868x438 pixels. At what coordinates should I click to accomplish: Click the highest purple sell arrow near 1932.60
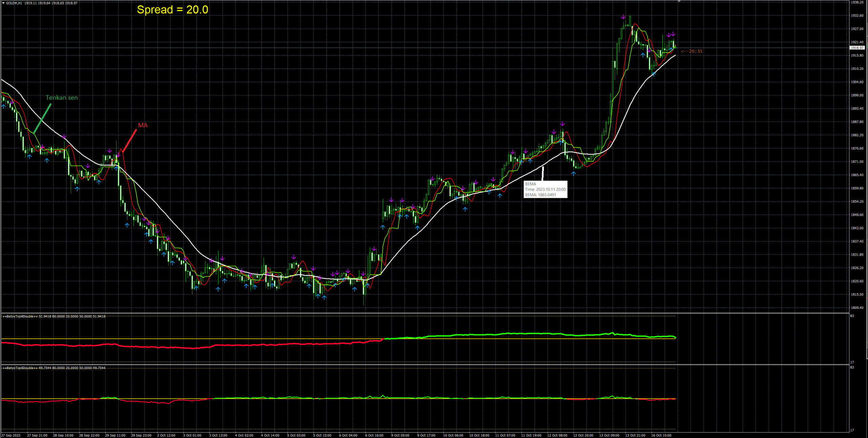(x=623, y=17)
